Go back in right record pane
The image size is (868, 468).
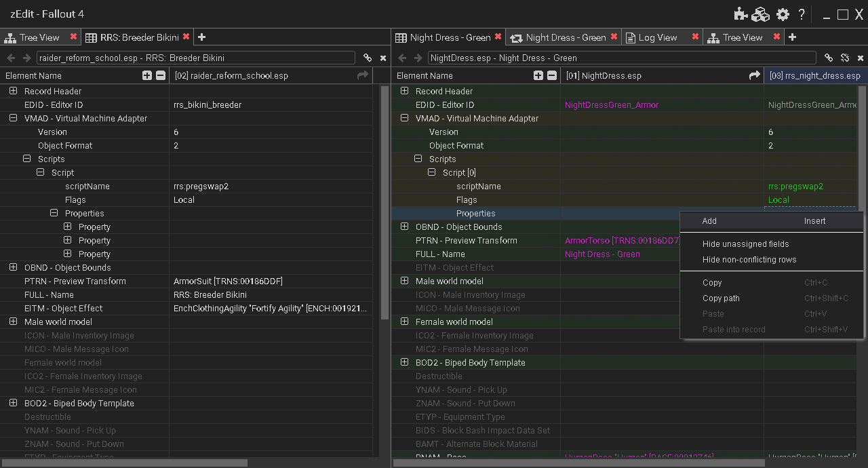point(402,58)
